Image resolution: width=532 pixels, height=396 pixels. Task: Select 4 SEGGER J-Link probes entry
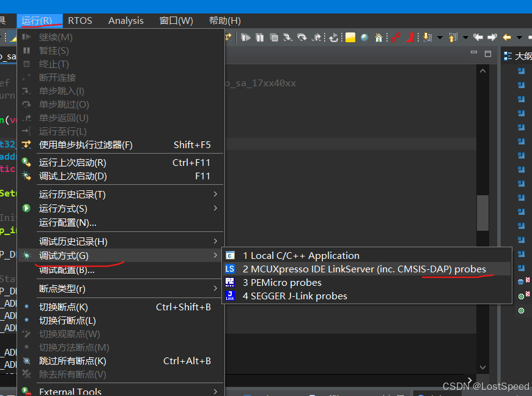367,296
